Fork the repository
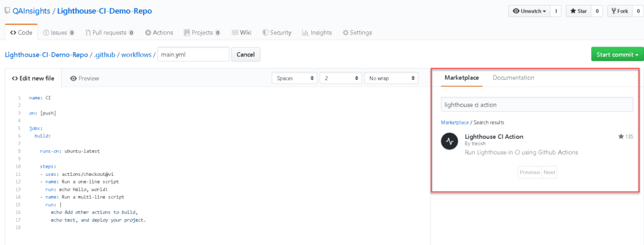 619,11
